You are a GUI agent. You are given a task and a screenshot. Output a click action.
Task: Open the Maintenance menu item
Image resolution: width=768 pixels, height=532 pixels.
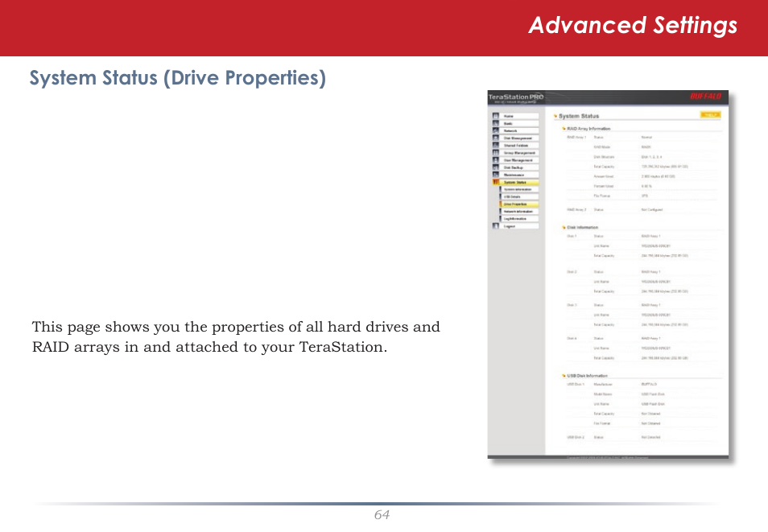(x=519, y=175)
